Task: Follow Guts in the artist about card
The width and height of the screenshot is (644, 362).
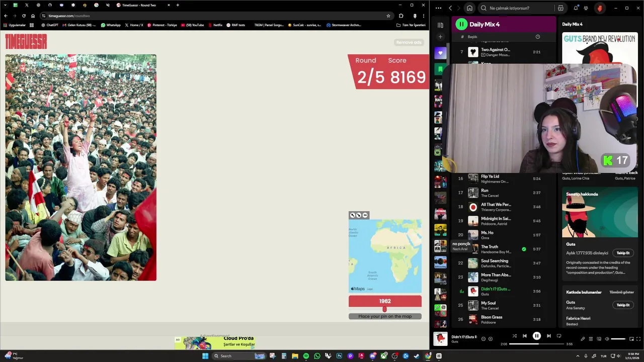Action: [623, 253]
